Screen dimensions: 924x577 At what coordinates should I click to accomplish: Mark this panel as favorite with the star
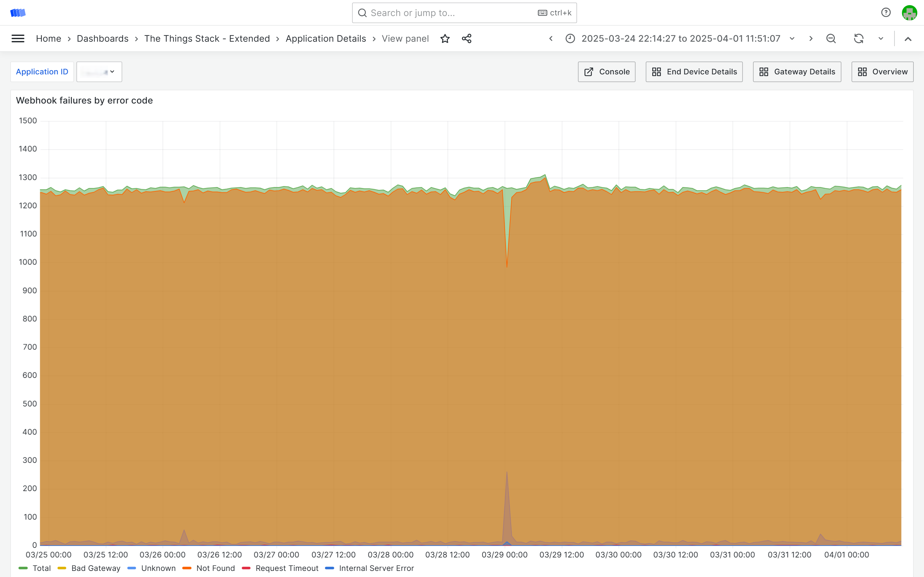pyautogui.click(x=445, y=38)
